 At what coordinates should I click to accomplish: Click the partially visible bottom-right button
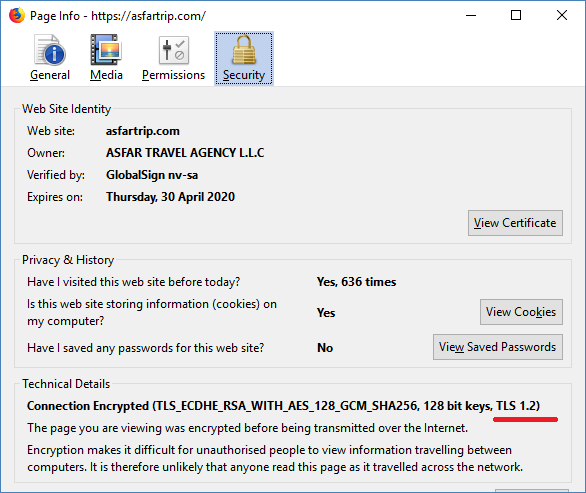pyautogui.click(x=532, y=490)
